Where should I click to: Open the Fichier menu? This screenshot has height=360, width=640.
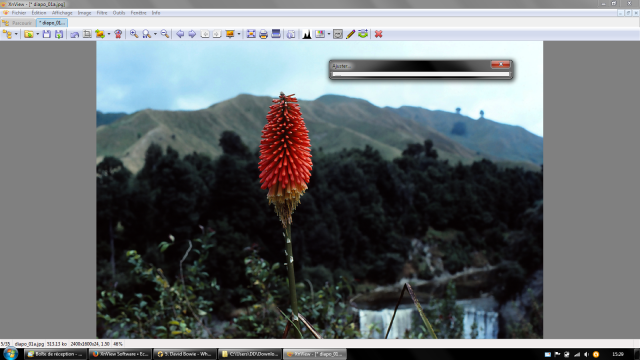(x=19, y=13)
